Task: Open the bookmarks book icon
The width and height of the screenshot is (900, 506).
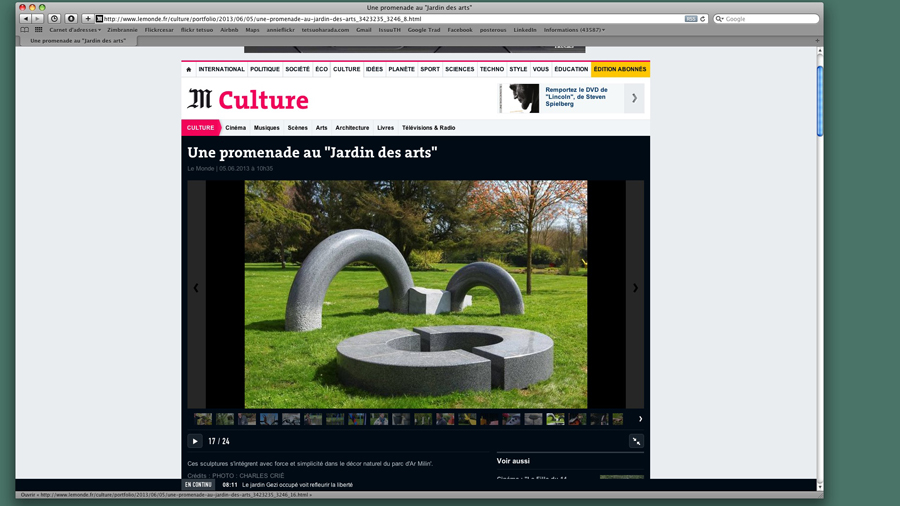Action: pyautogui.click(x=25, y=30)
